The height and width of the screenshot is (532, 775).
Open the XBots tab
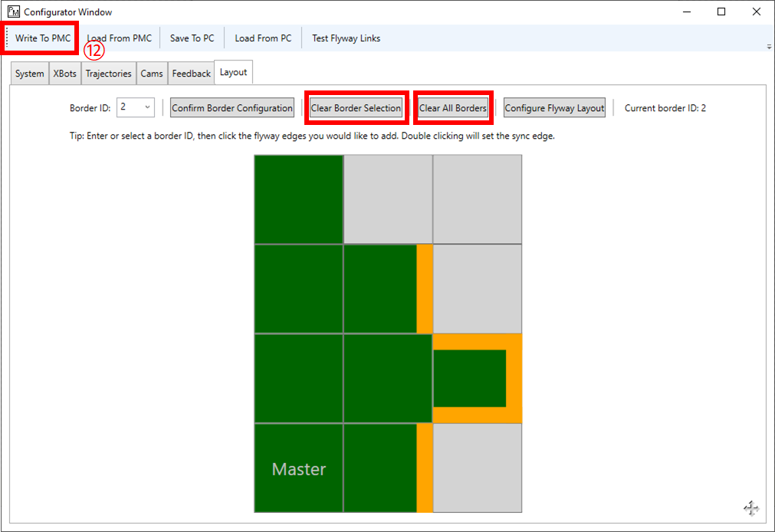pyautogui.click(x=64, y=73)
